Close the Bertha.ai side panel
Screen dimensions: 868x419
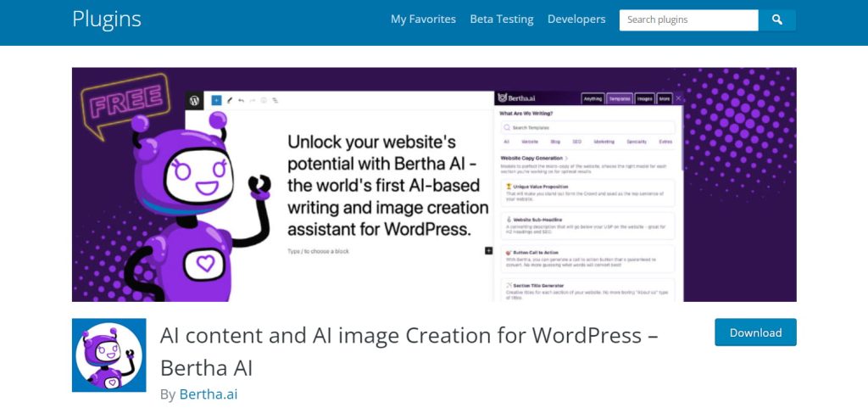[679, 98]
